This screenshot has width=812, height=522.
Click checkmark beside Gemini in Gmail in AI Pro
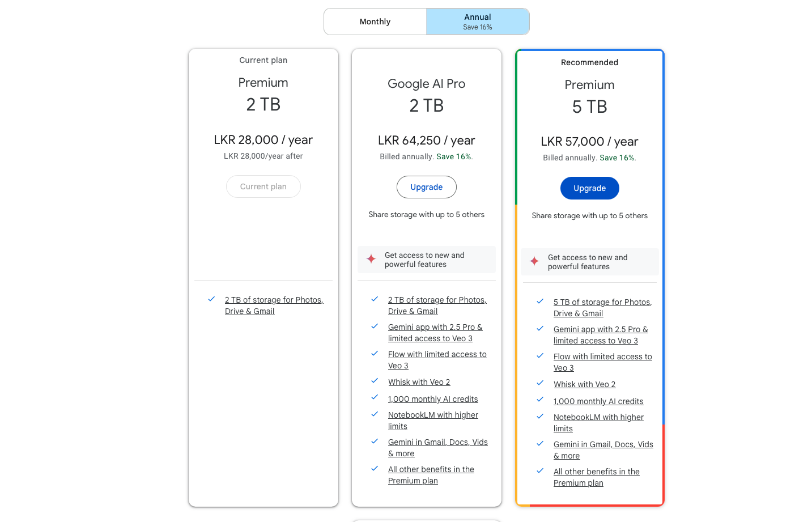click(x=375, y=441)
